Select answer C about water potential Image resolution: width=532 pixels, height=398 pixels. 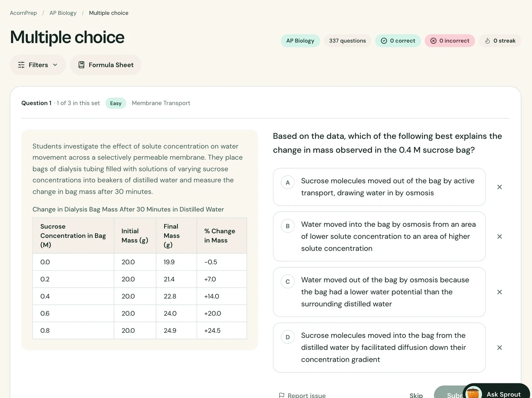click(379, 292)
